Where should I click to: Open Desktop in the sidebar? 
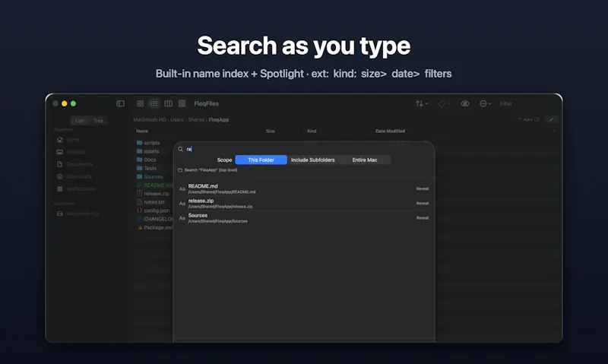75,152
